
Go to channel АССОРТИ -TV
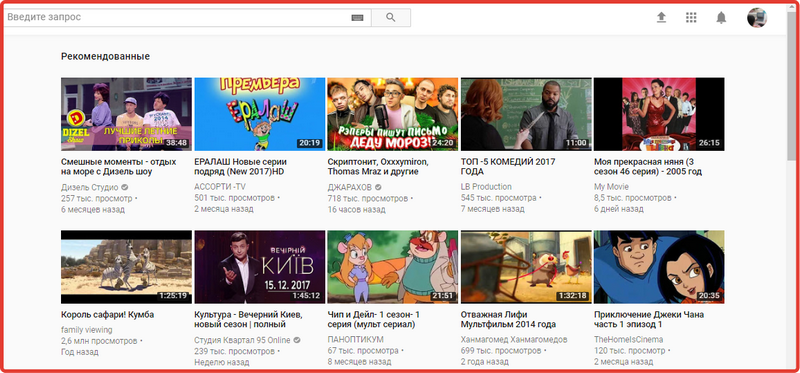click(220, 187)
